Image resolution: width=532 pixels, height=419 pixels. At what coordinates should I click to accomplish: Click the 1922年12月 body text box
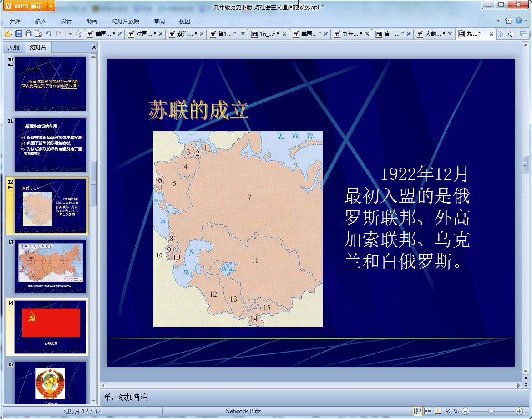coord(407,217)
